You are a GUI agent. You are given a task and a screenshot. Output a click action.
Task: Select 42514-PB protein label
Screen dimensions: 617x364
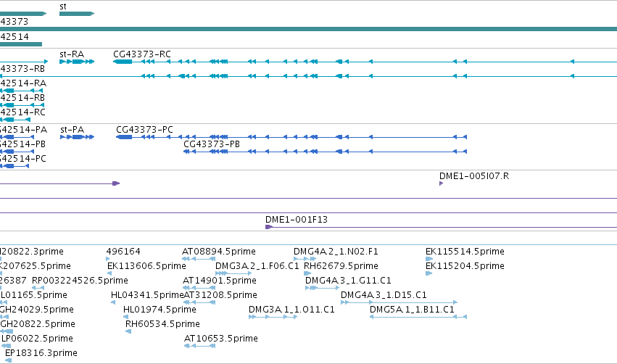click(x=22, y=144)
